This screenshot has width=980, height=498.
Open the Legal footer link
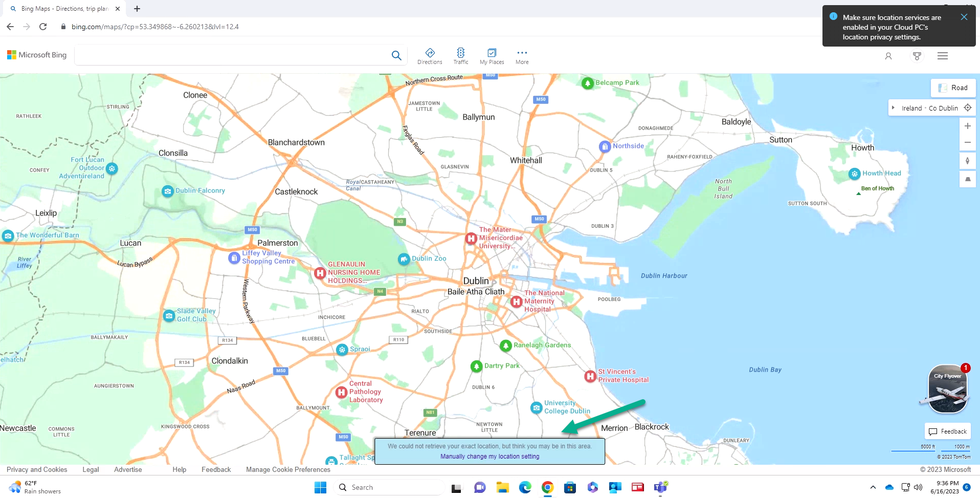point(91,469)
